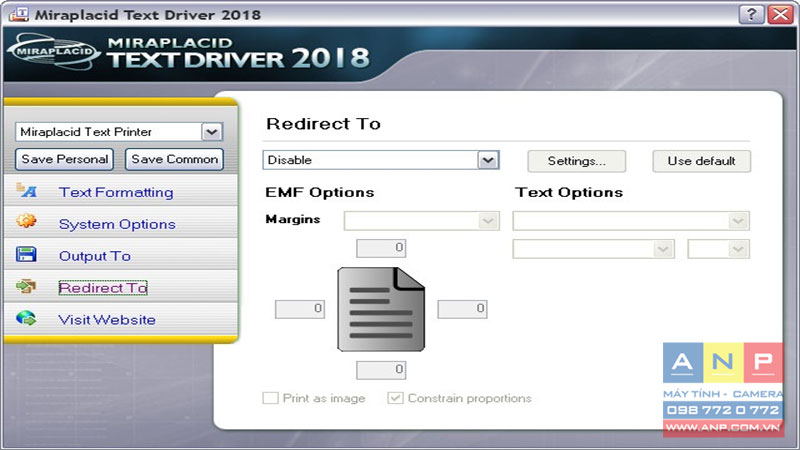Open the Text Formatting section
800x450 pixels.
pos(116,192)
